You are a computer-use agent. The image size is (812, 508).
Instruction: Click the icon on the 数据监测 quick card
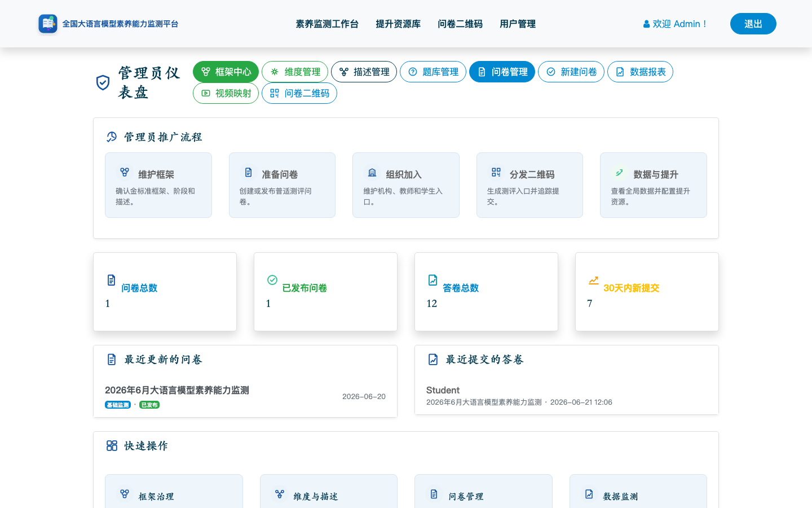589,494
